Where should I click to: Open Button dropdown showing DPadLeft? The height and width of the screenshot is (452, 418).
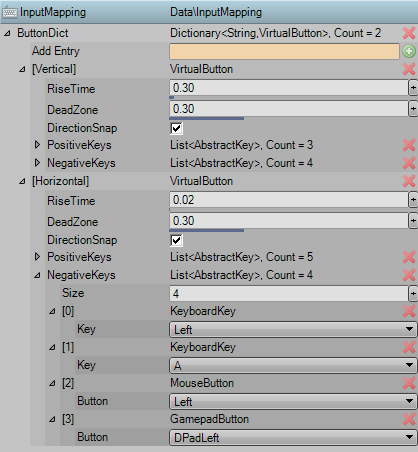tap(293, 438)
